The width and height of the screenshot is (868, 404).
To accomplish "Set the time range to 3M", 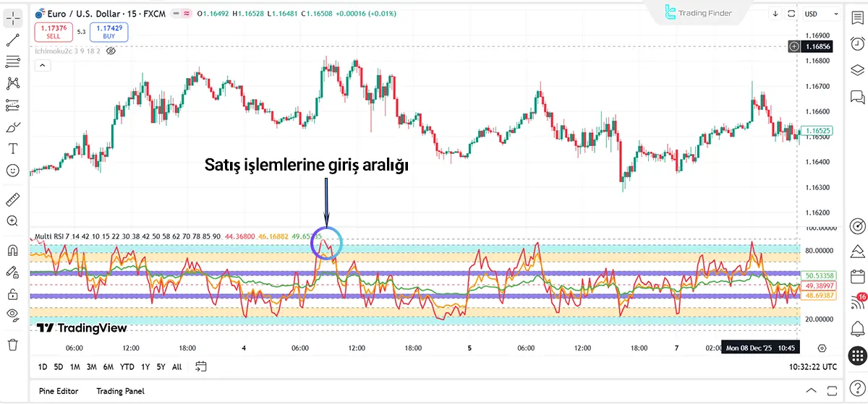I will [x=91, y=367].
